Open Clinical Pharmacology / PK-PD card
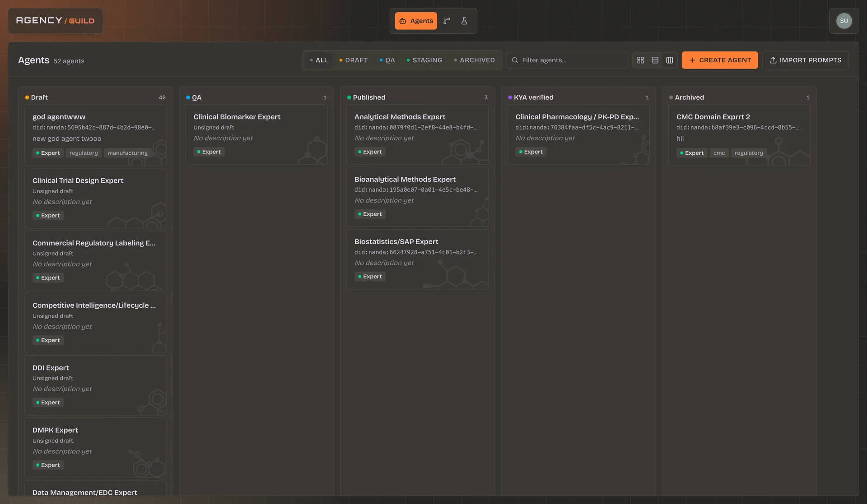Screen dimensions: 867x504 (x=578, y=134)
